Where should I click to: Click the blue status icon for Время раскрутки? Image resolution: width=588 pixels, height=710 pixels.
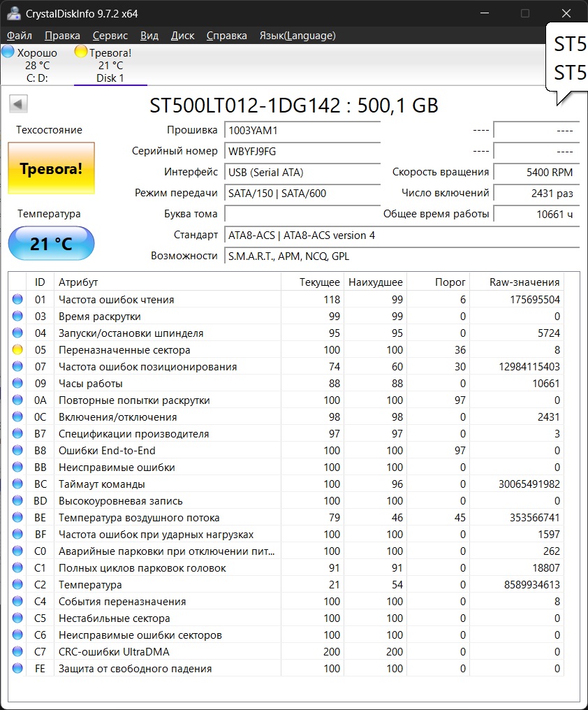click(x=17, y=316)
